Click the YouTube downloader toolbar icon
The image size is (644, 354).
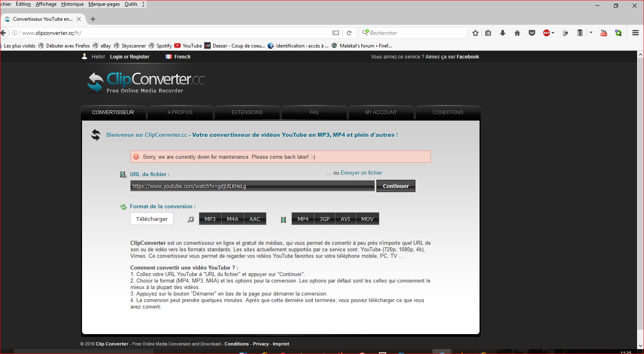604,33
